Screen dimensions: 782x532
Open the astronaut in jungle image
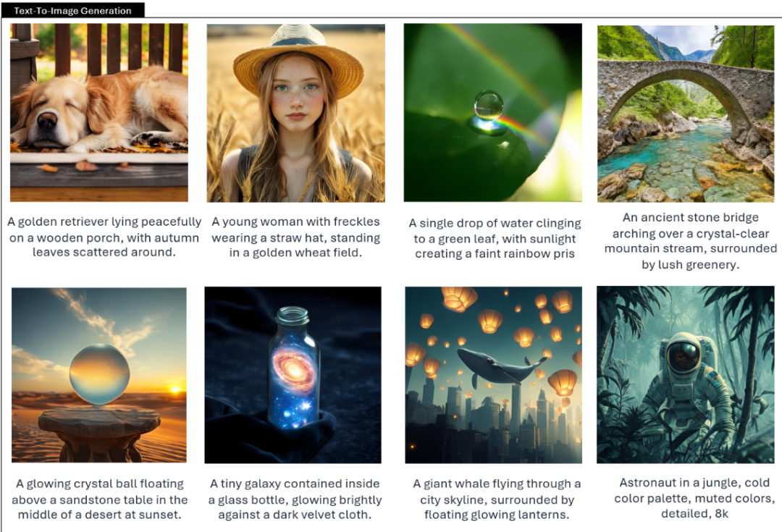(686, 374)
